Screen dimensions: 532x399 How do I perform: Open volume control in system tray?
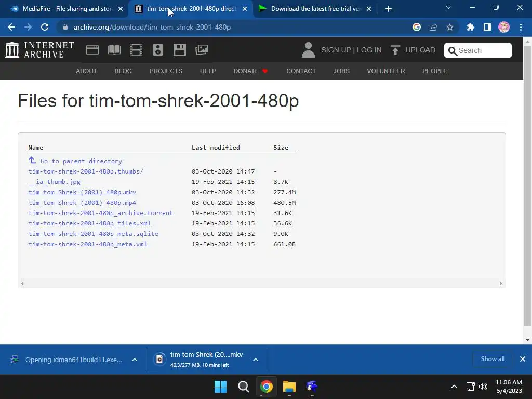[483, 387]
